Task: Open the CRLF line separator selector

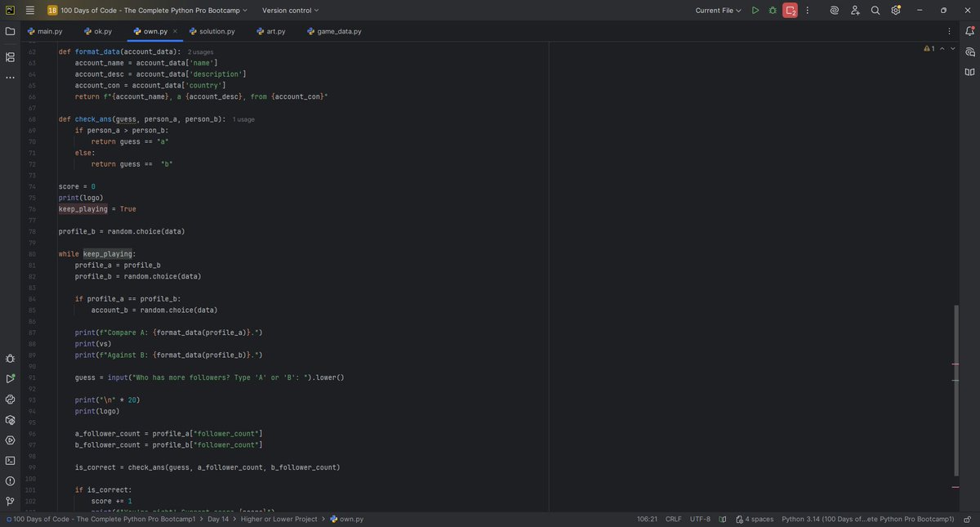Action: 674,518
